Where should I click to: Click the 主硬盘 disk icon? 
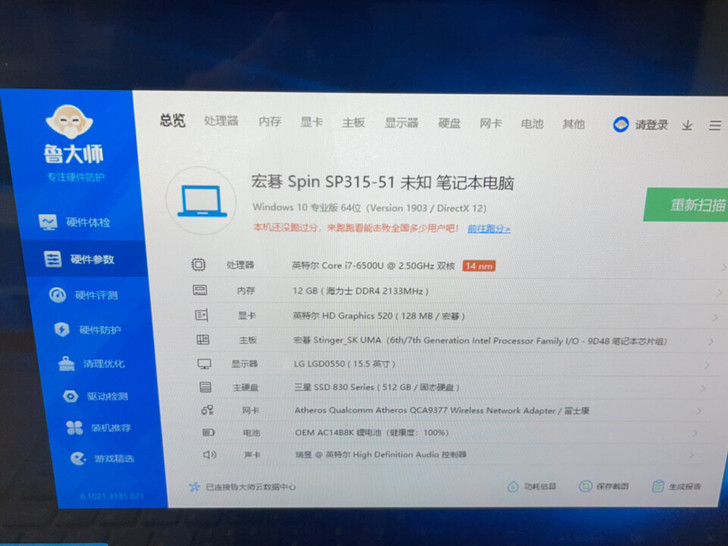[x=205, y=387]
